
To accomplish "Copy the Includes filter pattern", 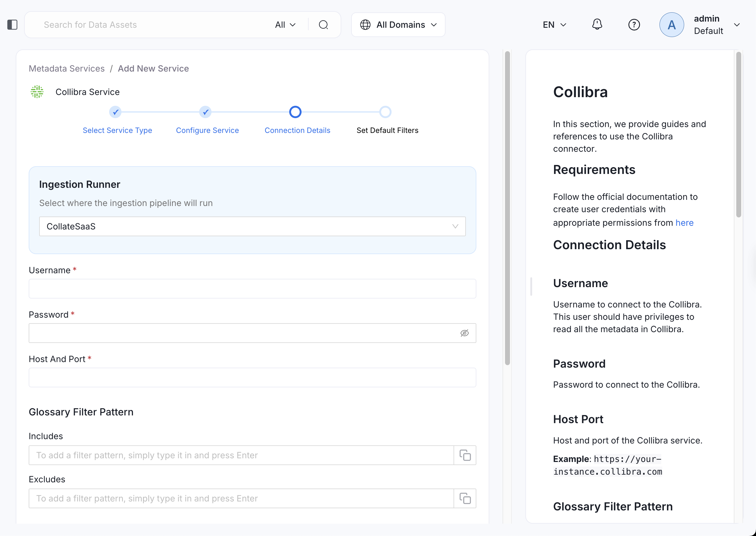I will (x=465, y=455).
